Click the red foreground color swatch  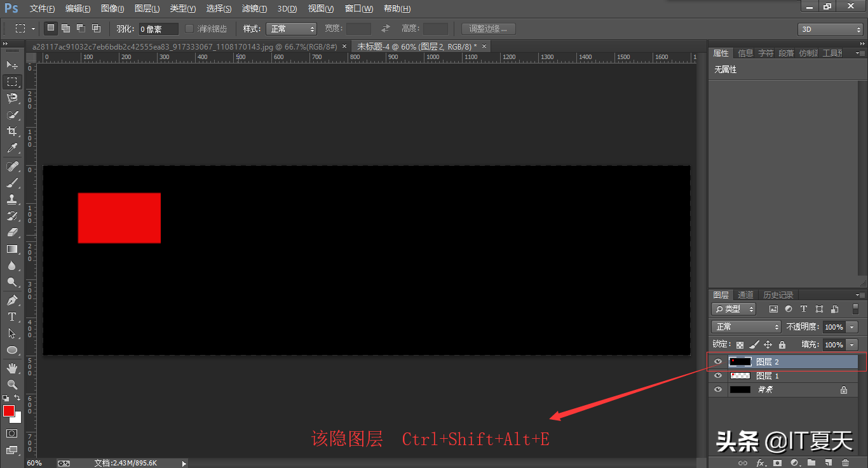coord(9,411)
